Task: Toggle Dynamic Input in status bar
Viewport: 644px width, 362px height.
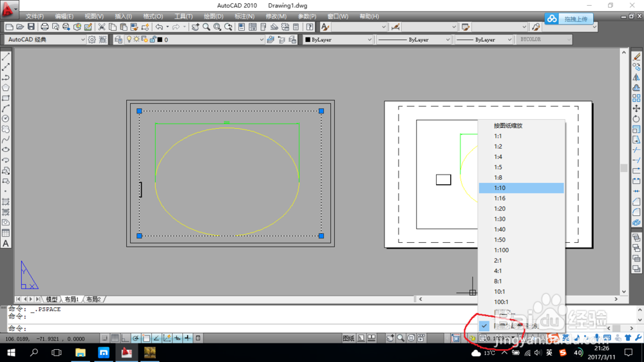Action: pos(178,338)
